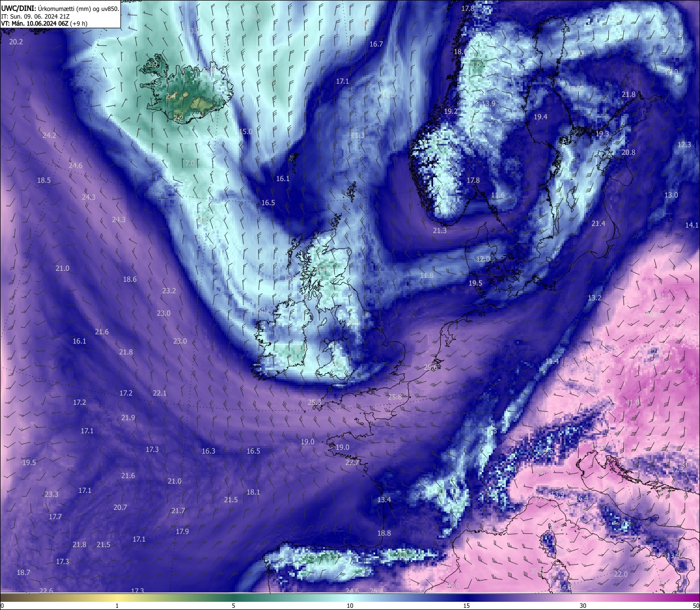Click the 20.7 value on the map
The height and width of the screenshot is (610, 700).
coord(120,507)
